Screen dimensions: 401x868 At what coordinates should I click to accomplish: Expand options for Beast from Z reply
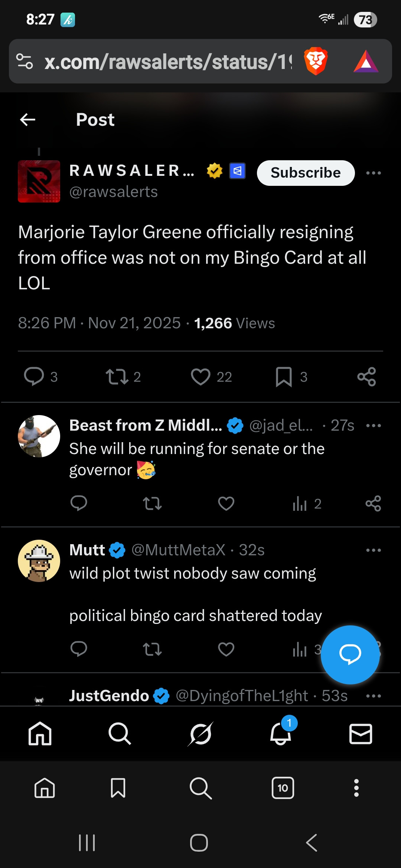pyautogui.click(x=373, y=425)
